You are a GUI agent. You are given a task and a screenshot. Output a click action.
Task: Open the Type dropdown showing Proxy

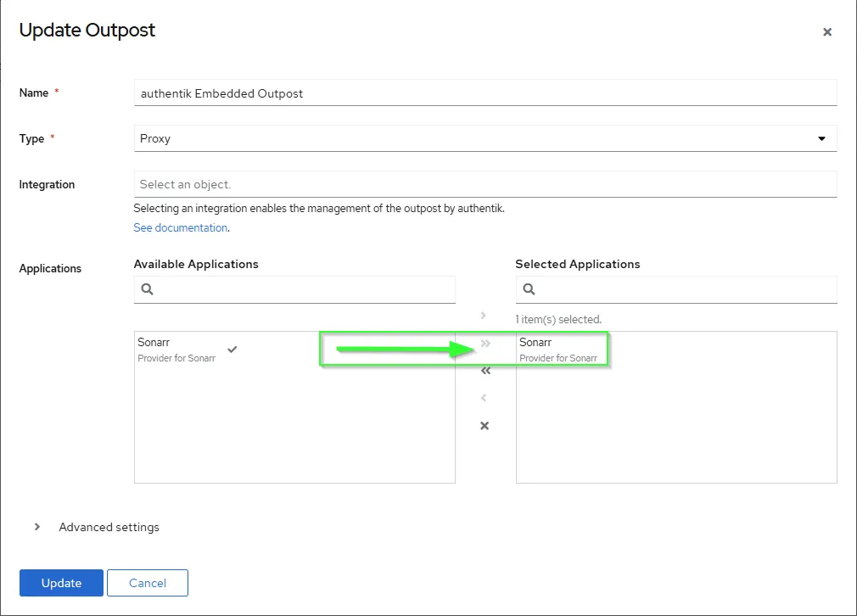coord(485,139)
